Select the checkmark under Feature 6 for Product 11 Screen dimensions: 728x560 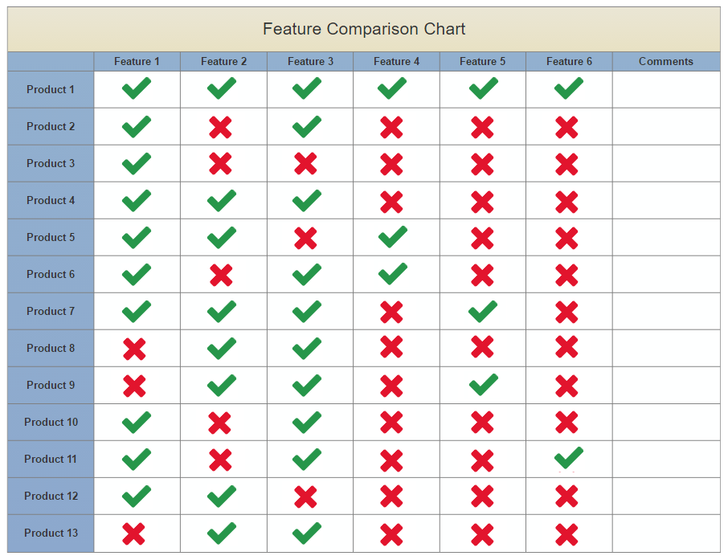[568, 459]
